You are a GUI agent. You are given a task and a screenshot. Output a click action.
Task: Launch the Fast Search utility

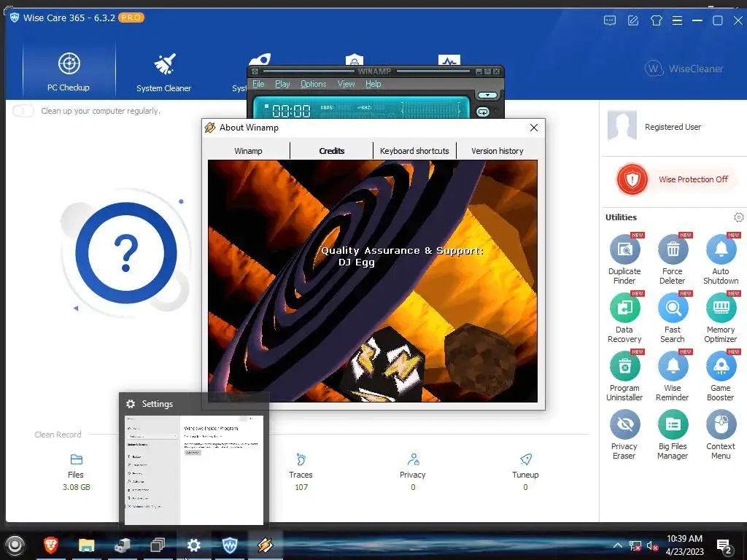(x=672, y=318)
